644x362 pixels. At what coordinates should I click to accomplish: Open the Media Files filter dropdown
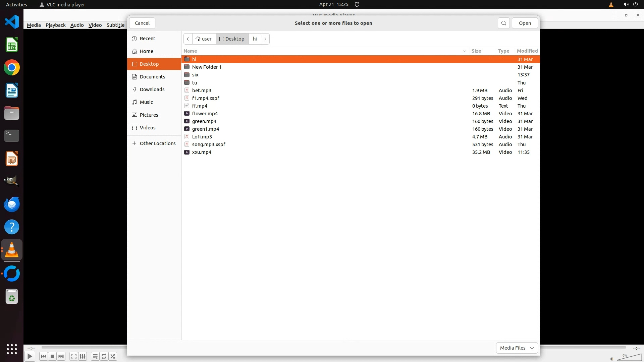click(517, 348)
